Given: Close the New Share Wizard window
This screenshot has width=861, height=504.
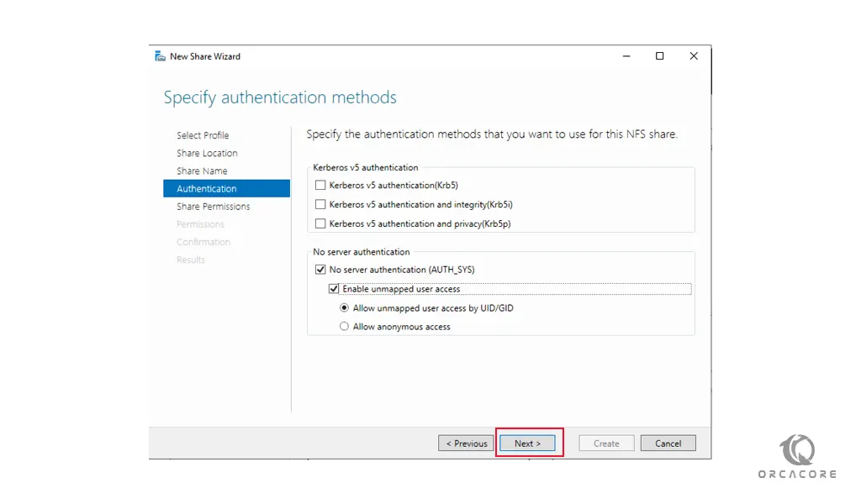Looking at the screenshot, I should pos(694,56).
